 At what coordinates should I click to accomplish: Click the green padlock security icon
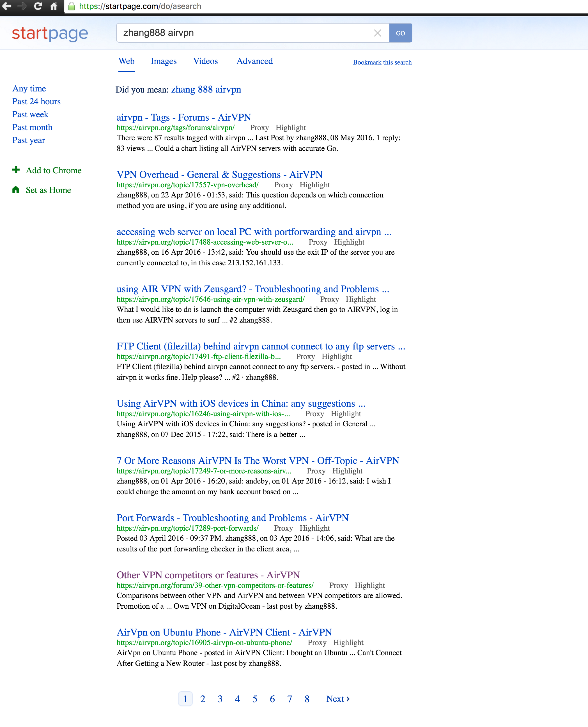[72, 6]
